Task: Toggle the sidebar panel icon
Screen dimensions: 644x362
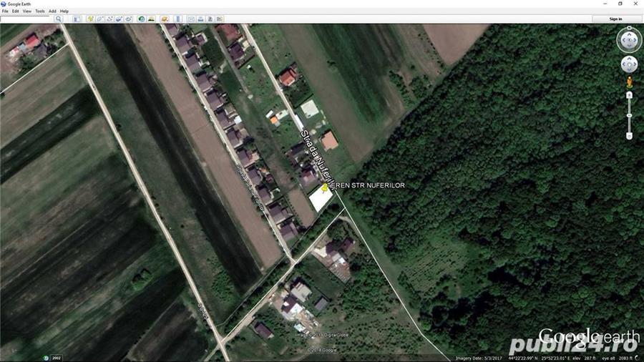Action: (x=77, y=19)
